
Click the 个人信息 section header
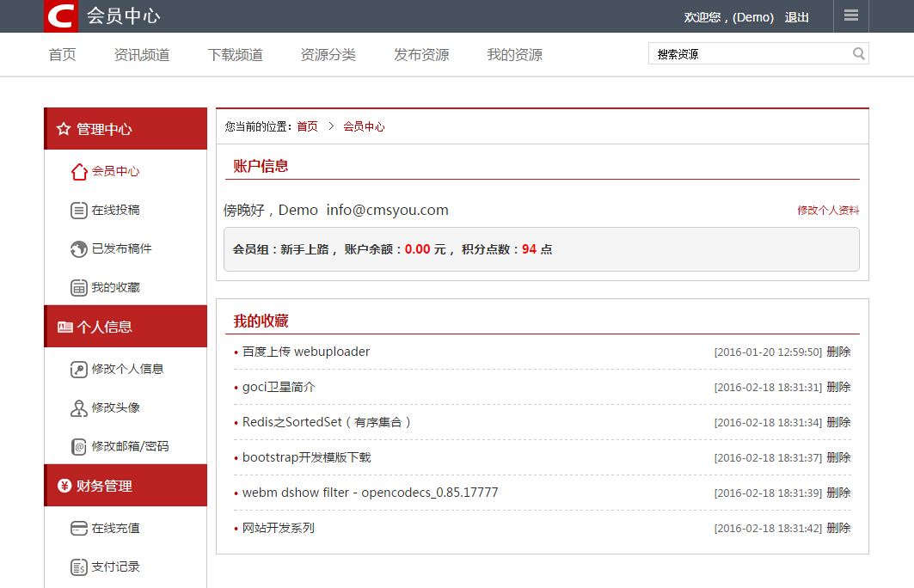point(126,327)
